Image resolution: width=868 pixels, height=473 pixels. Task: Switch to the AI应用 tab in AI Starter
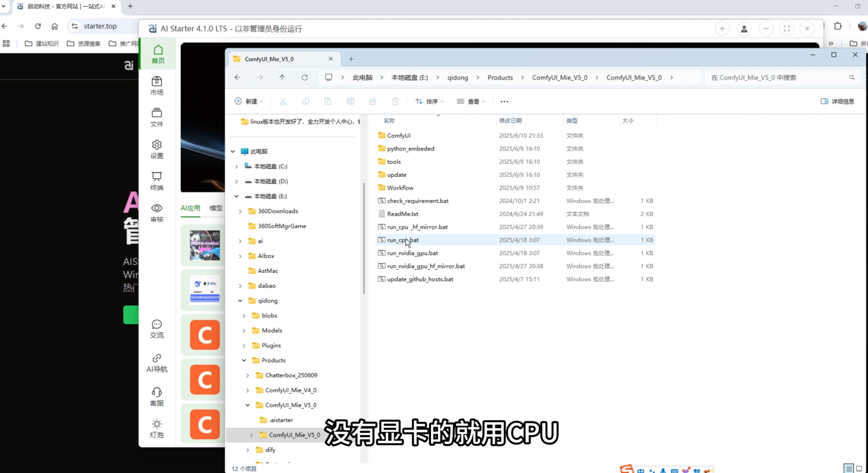point(190,208)
